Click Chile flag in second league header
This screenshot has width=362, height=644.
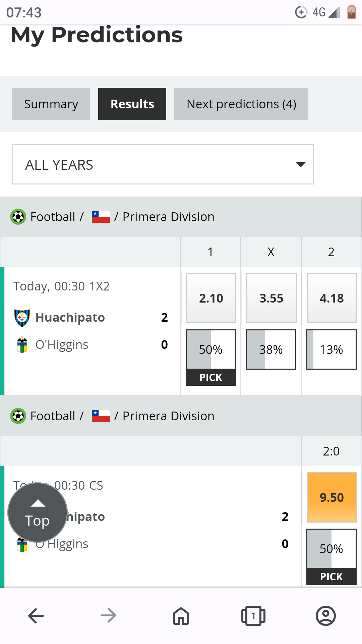tap(101, 416)
